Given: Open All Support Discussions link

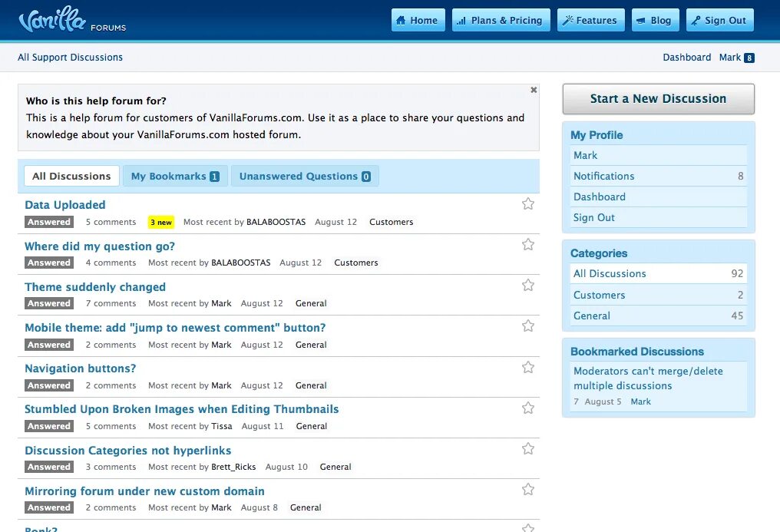Looking at the screenshot, I should coord(70,57).
